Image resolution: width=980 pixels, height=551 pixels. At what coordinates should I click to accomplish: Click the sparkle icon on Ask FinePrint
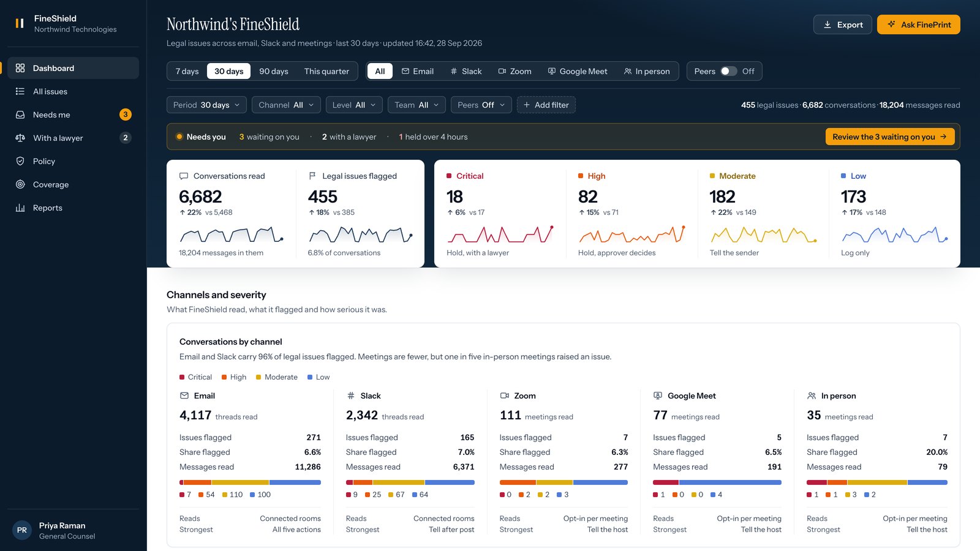(x=891, y=24)
